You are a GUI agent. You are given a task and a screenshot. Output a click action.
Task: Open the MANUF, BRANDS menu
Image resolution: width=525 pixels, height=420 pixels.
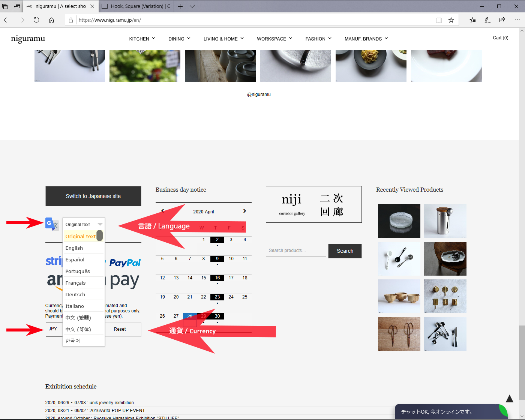(366, 39)
